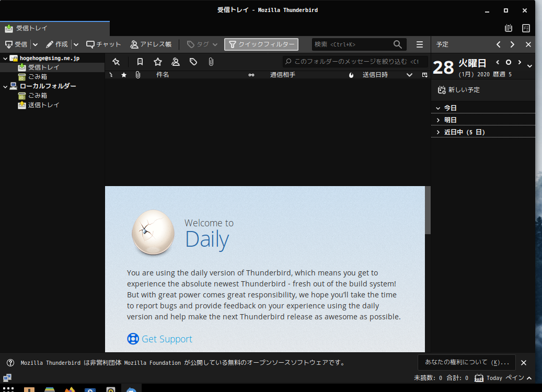The image size is (542, 392).
Task: Select the ローカルフォルダー account row
Action: coord(48,86)
